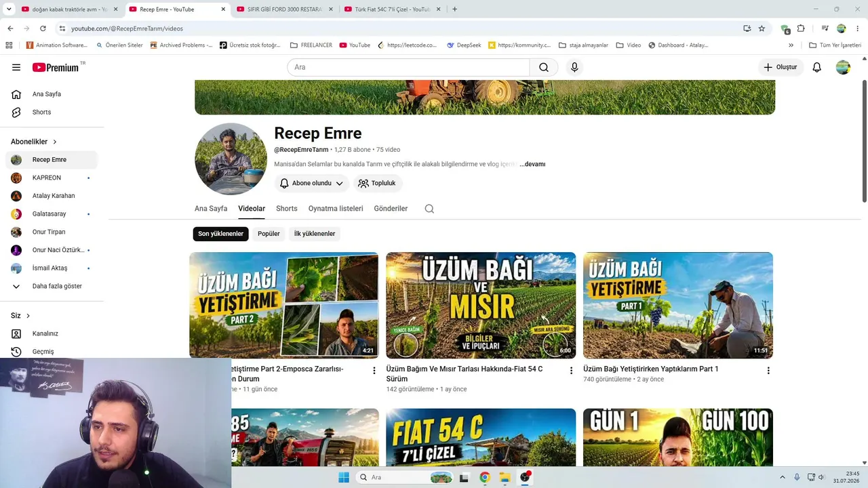Open Chrome from the taskbar
Image resolution: width=868 pixels, height=488 pixels.
pos(484,477)
